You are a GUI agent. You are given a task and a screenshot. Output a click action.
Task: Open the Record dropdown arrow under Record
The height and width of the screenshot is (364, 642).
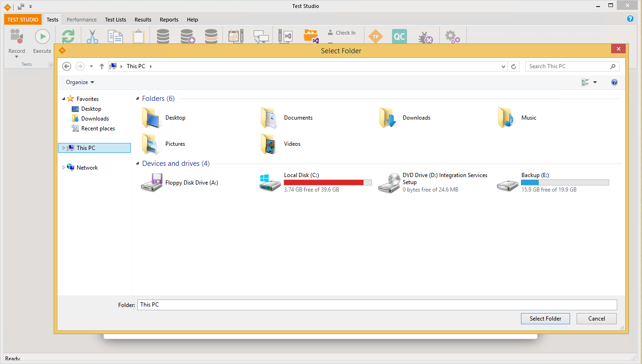tap(17, 57)
